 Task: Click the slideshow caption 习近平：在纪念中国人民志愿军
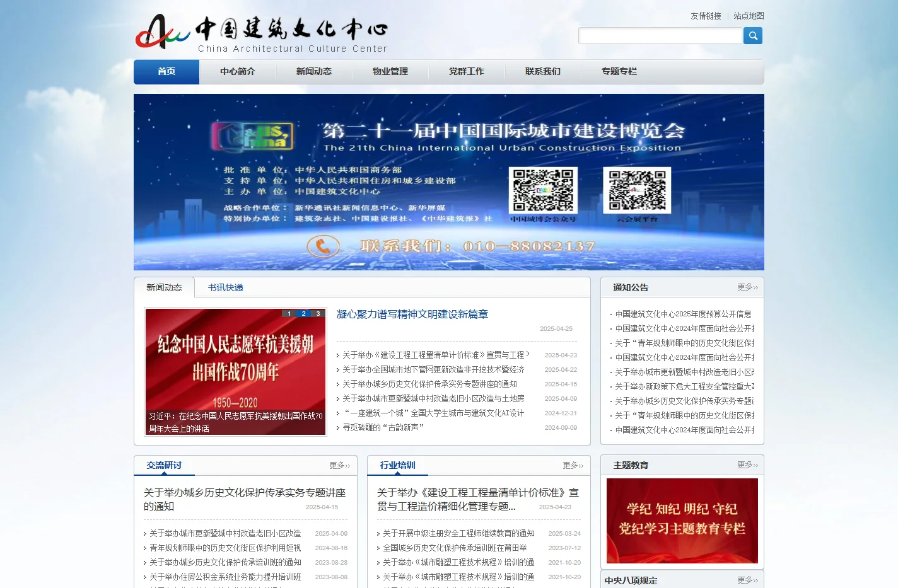point(235,422)
